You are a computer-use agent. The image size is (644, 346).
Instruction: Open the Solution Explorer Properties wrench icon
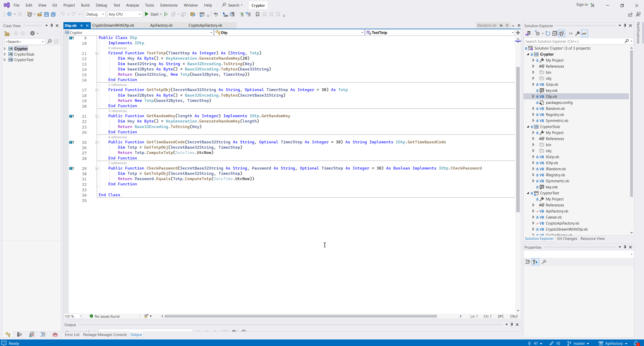pyautogui.click(x=578, y=33)
